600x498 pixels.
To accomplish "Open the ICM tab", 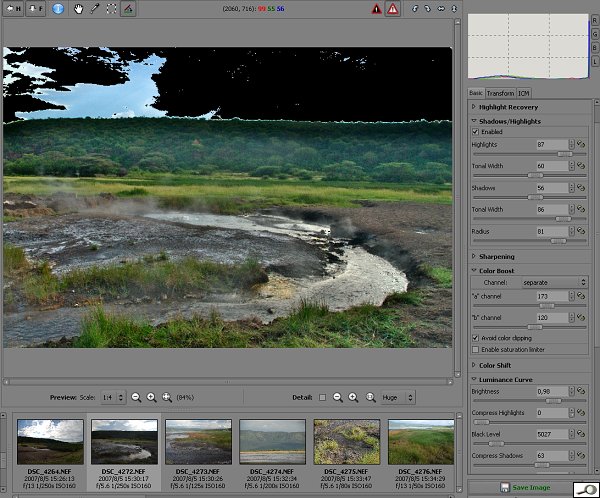I will pos(524,93).
